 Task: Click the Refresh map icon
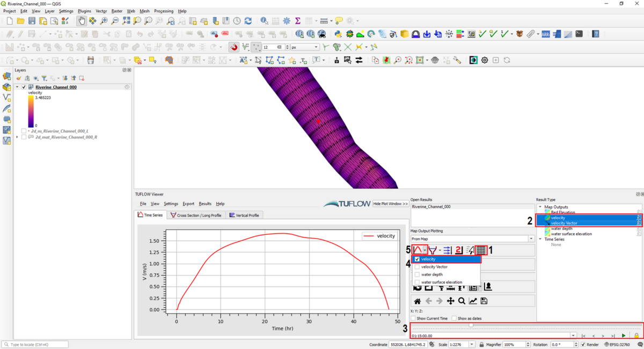click(x=248, y=21)
